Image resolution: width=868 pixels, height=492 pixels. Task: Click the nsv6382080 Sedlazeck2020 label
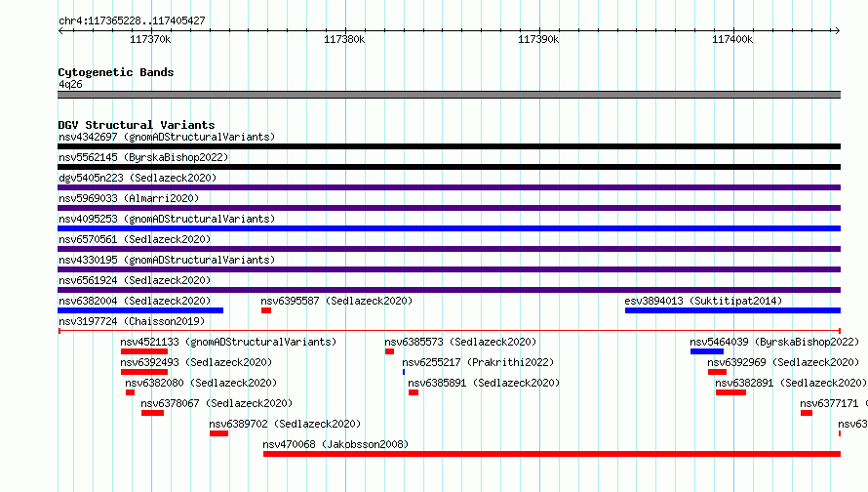(x=201, y=383)
